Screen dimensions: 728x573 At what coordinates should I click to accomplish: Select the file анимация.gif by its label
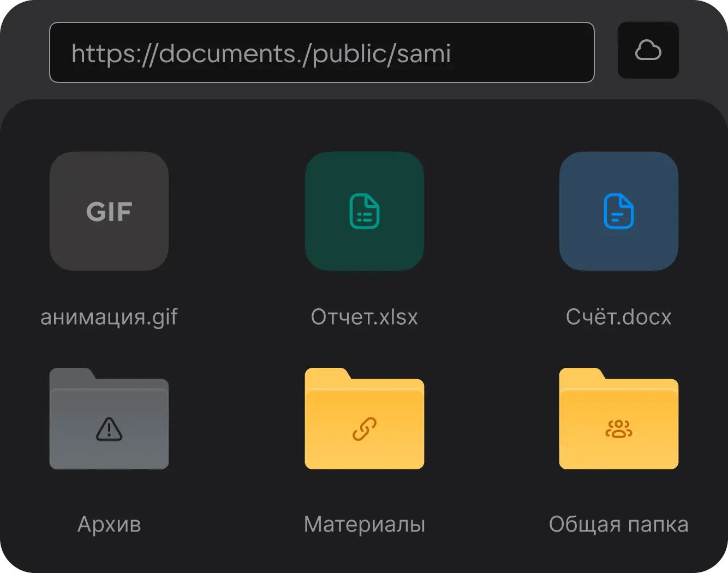pyautogui.click(x=109, y=317)
